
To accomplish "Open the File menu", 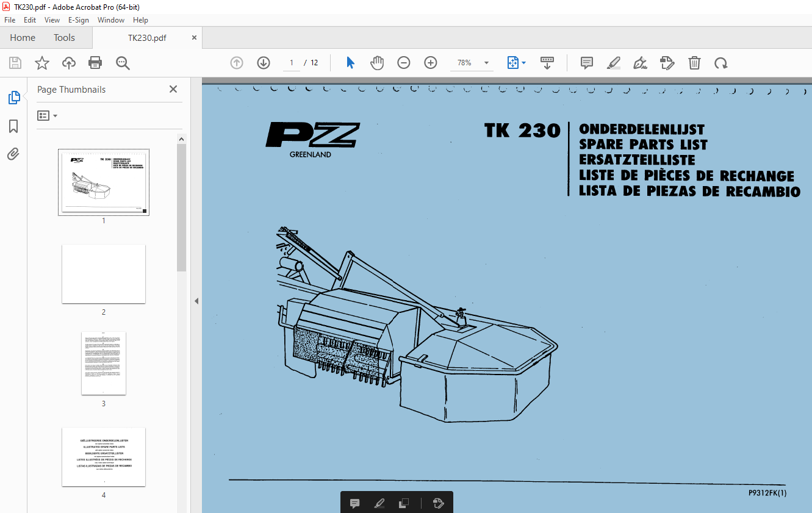I will click(10, 20).
